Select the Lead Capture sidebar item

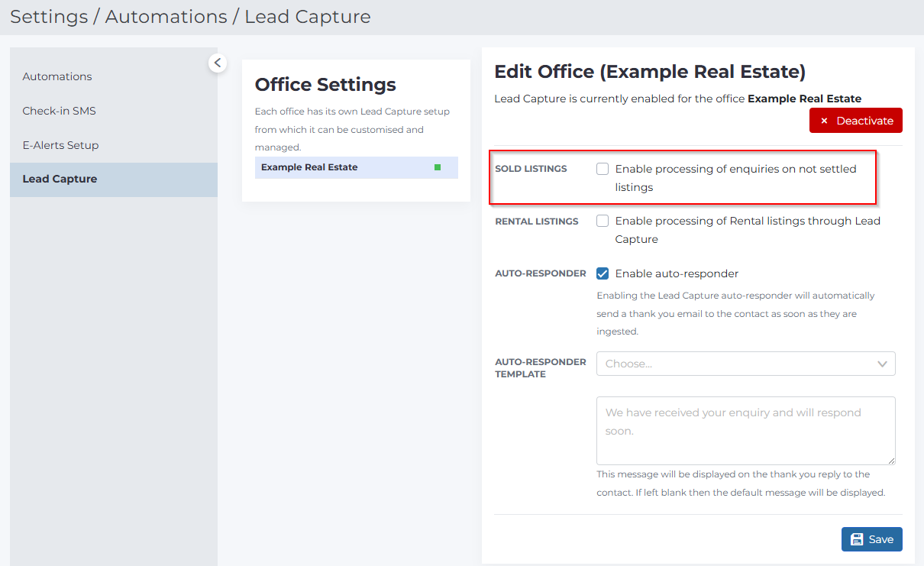(114, 179)
